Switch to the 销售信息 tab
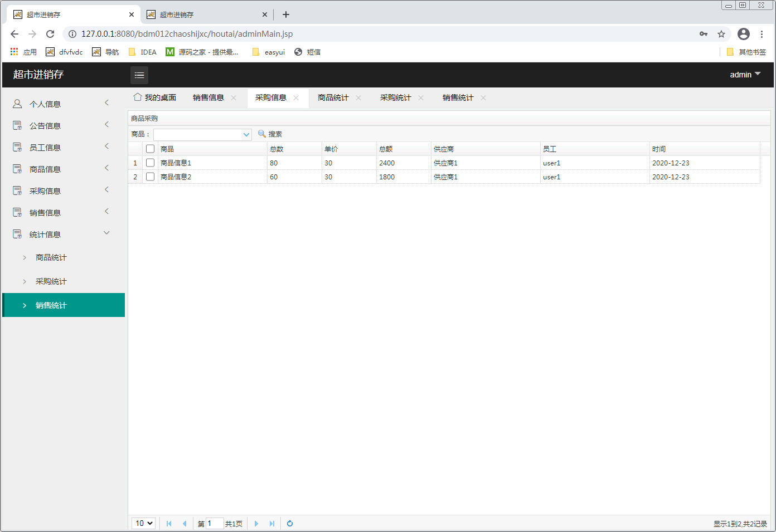Screen dimensions: 776x532 [208, 97]
